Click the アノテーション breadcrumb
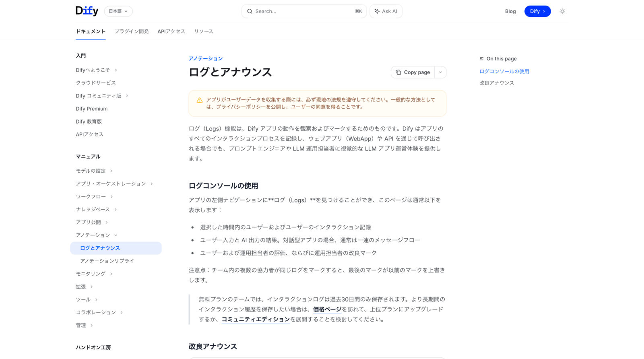The width and height of the screenshot is (644, 359). [x=206, y=59]
